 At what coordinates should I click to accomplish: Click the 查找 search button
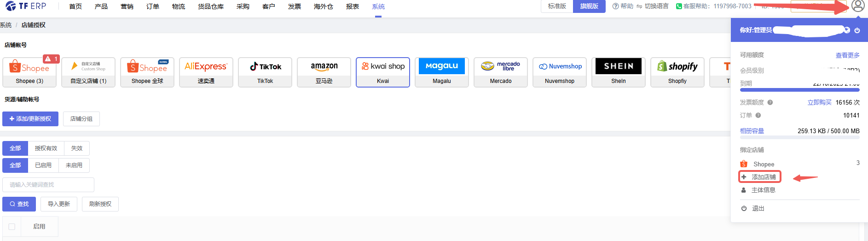click(19, 204)
